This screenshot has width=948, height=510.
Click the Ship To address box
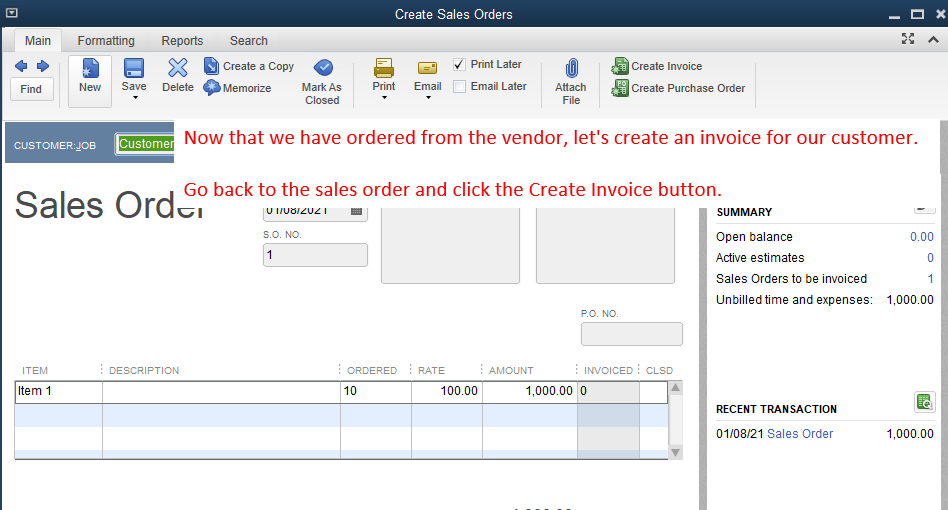coord(605,245)
